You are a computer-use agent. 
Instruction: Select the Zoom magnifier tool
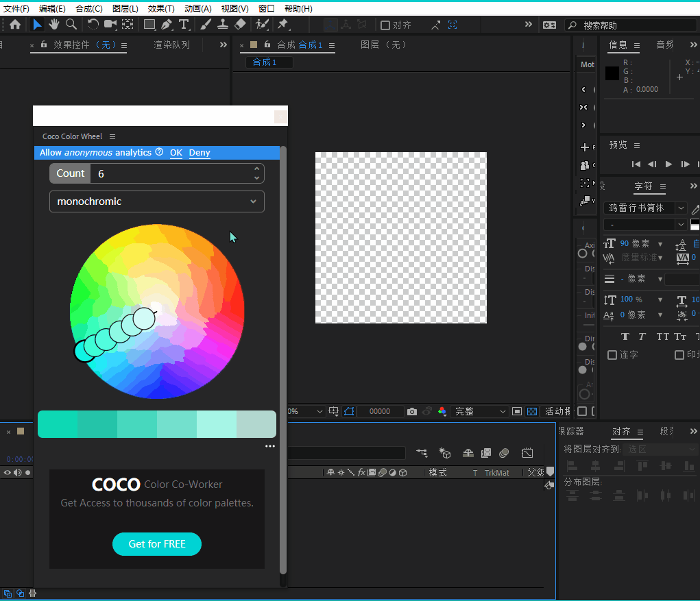[x=71, y=25]
